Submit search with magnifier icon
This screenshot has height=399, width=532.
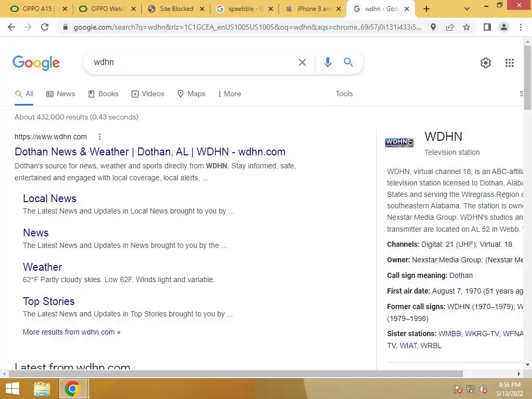pos(348,62)
